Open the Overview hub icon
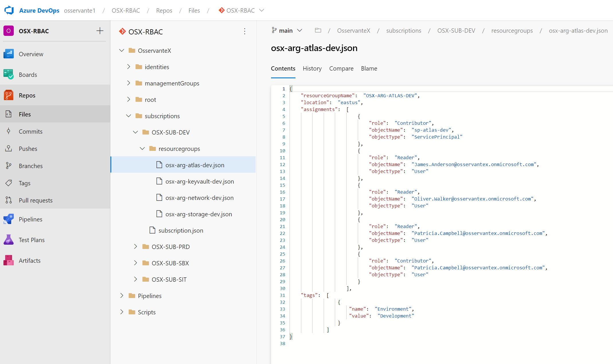 [9, 54]
